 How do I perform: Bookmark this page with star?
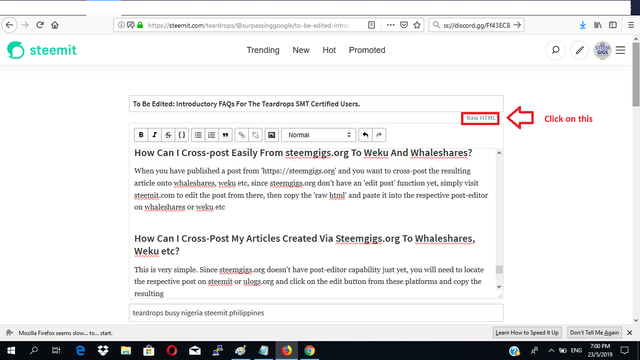417,25
